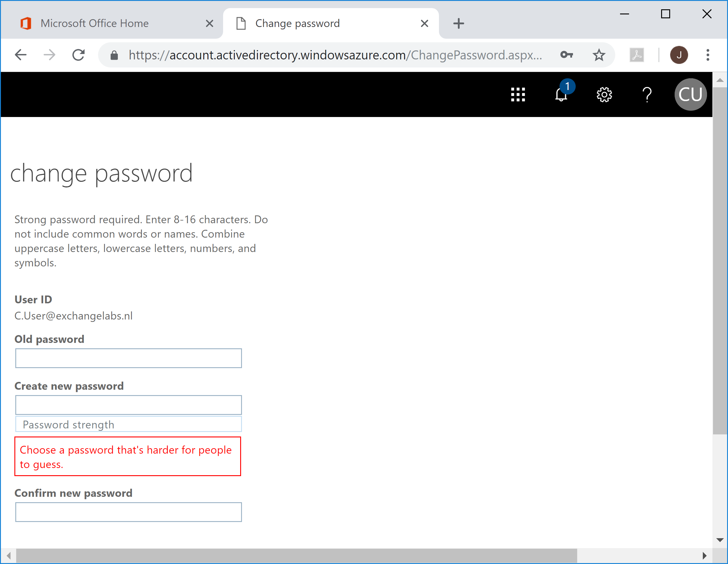Open the Adobe Acrobat extension icon
Screen dimensions: 728x564
pos(637,55)
